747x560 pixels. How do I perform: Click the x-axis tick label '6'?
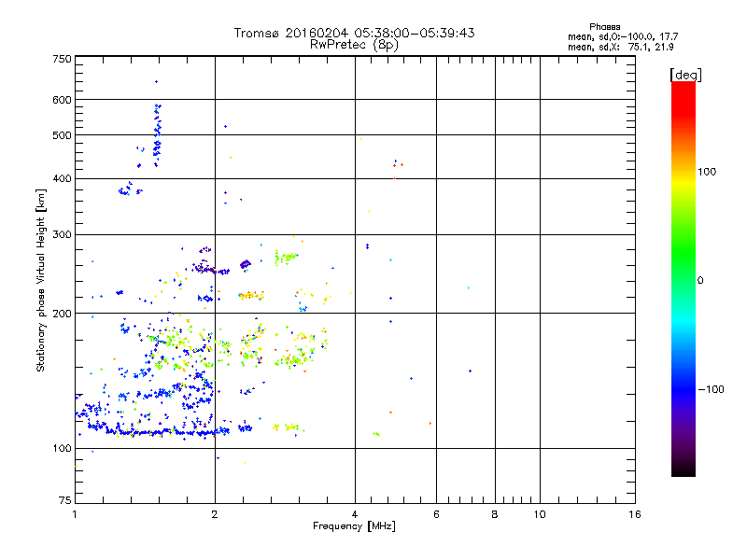436,514
